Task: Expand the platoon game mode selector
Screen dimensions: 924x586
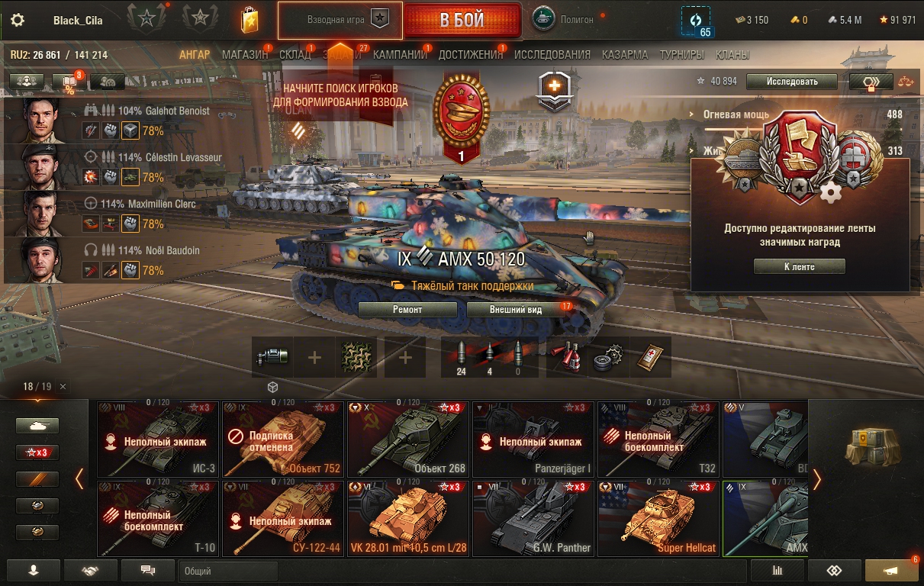Action: [x=340, y=20]
